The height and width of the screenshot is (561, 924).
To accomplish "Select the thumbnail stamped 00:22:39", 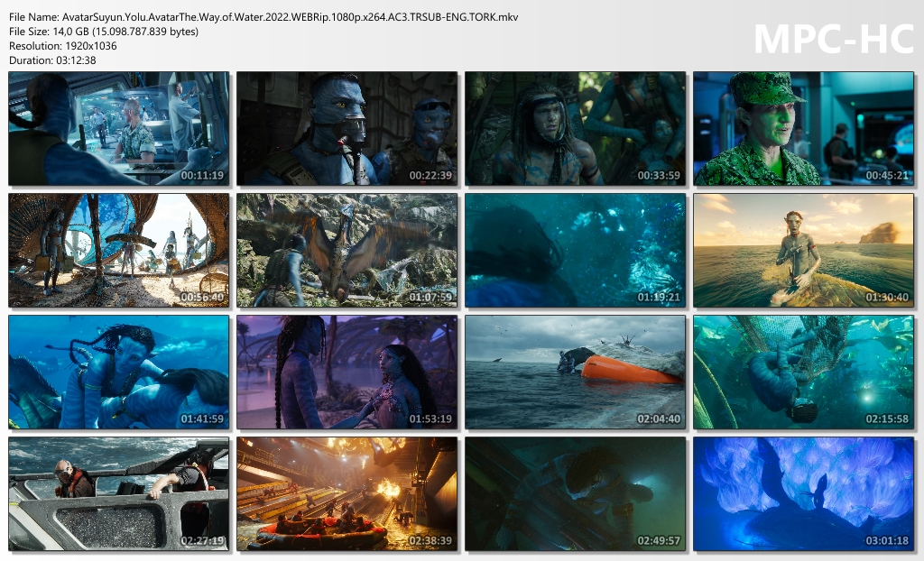I will 347,128.
